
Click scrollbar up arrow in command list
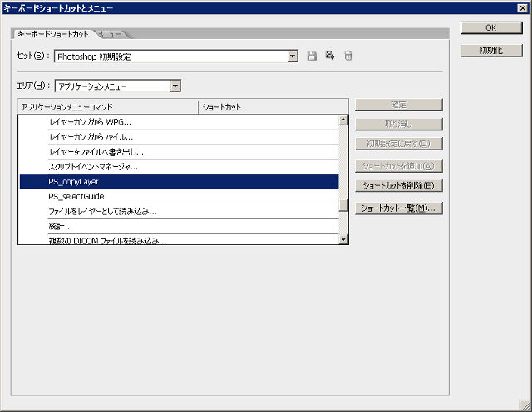[343, 120]
